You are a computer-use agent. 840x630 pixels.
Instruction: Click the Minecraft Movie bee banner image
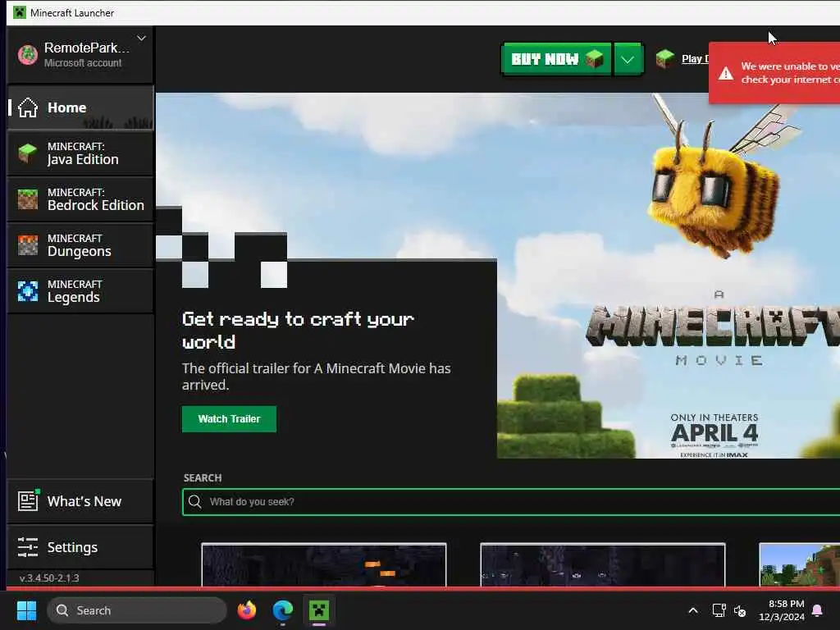[668, 276]
